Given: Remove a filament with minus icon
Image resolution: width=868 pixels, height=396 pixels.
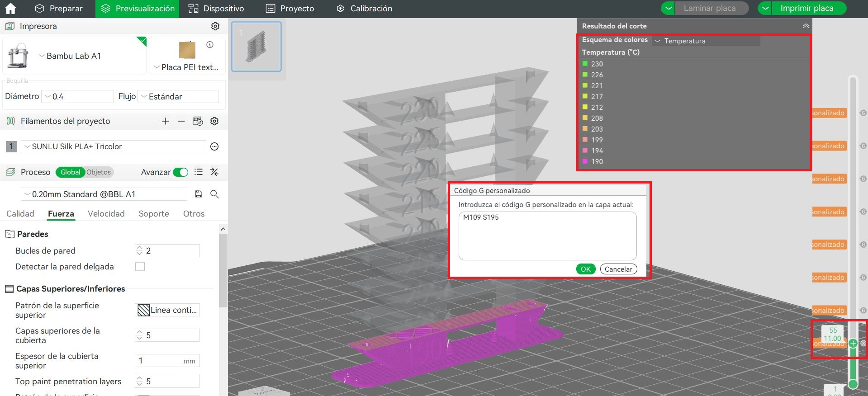Looking at the screenshot, I should coord(181,121).
